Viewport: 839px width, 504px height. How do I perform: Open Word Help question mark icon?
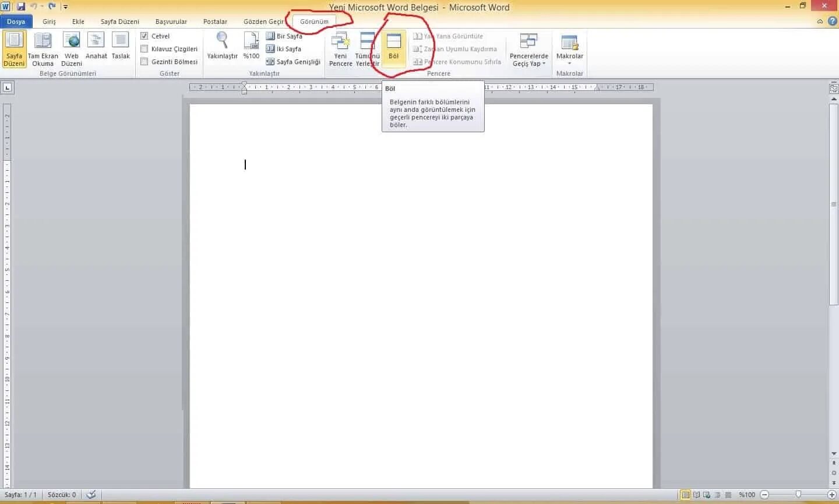pyautogui.click(x=833, y=22)
